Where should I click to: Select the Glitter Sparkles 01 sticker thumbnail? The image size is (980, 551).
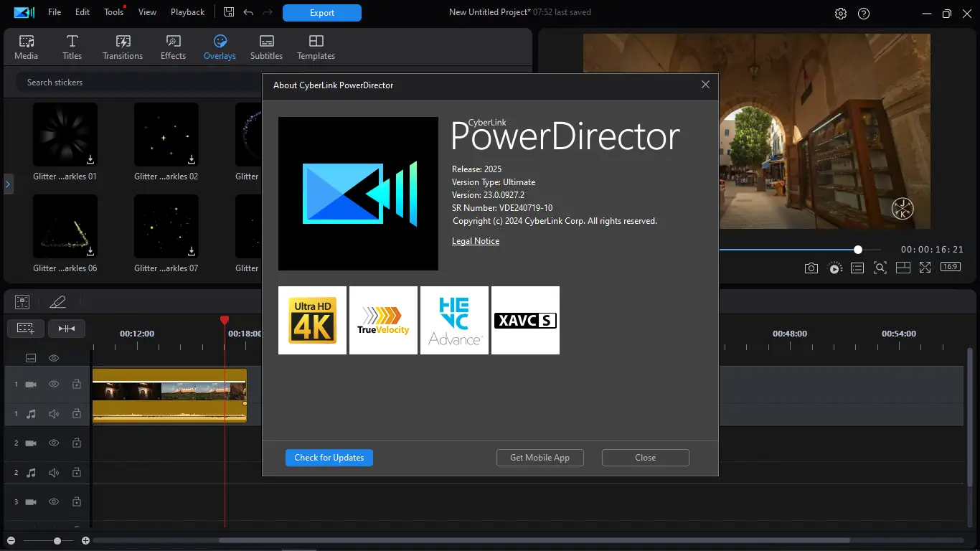(65, 134)
